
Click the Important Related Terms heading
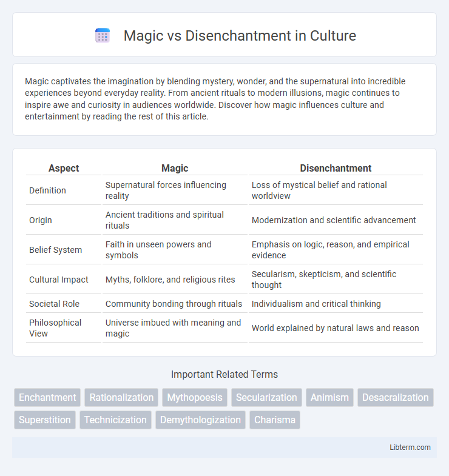224,374
